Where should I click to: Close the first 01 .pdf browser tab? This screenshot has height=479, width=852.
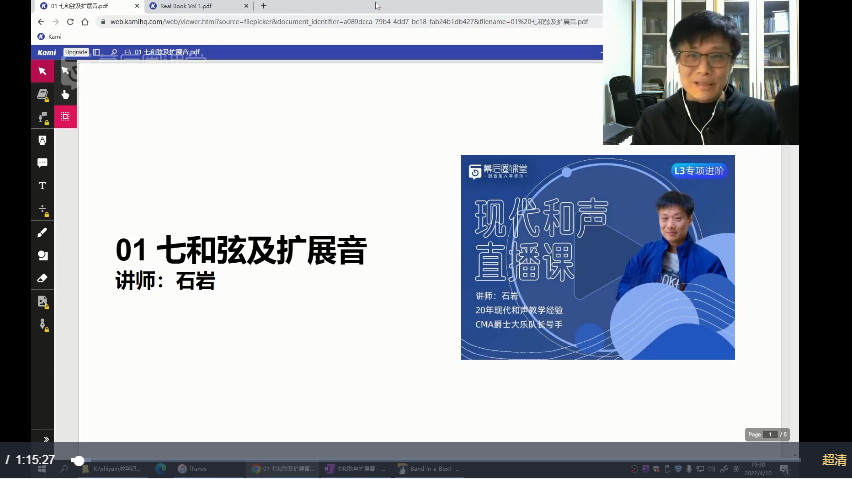136,6
